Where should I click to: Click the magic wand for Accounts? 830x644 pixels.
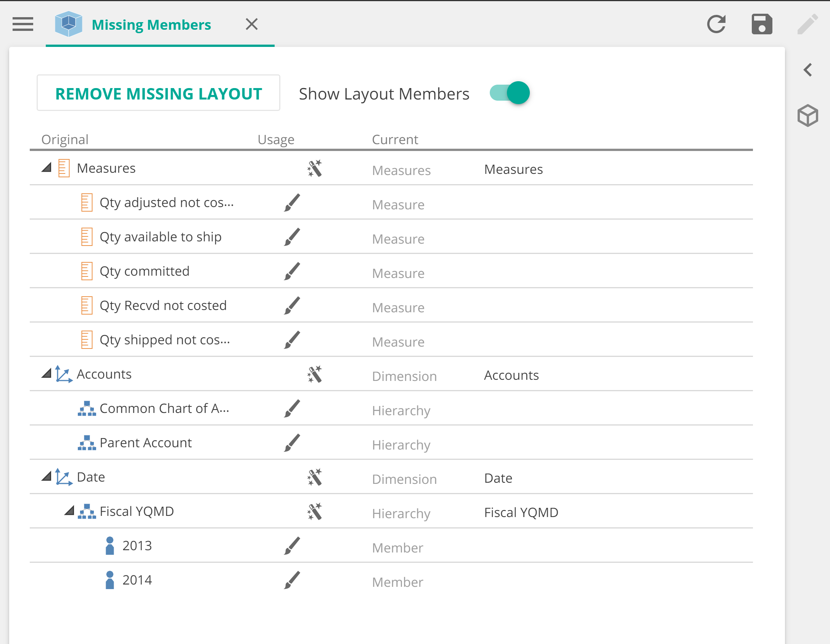coord(315,374)
